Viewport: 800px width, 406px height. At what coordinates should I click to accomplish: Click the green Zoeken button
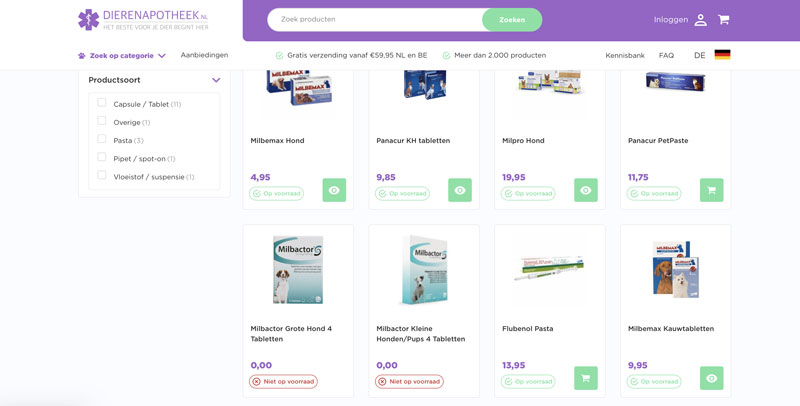(x=512, y=20)
